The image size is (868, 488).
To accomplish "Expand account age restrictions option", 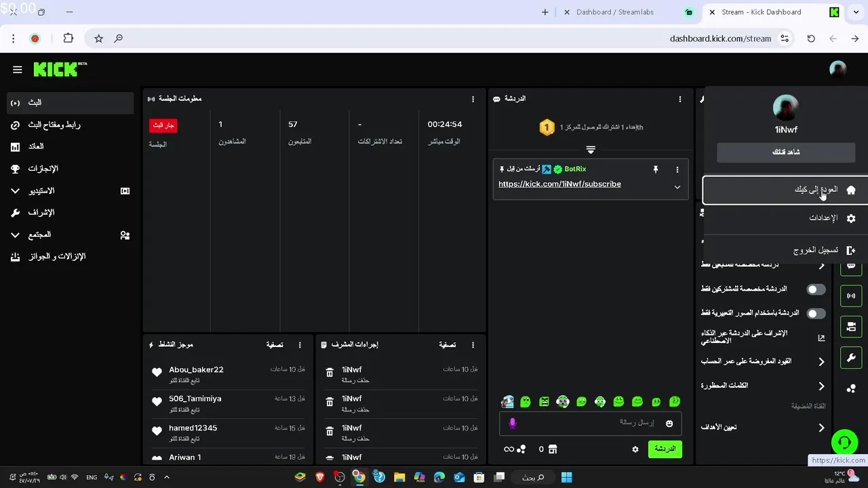I will [821, 362].
